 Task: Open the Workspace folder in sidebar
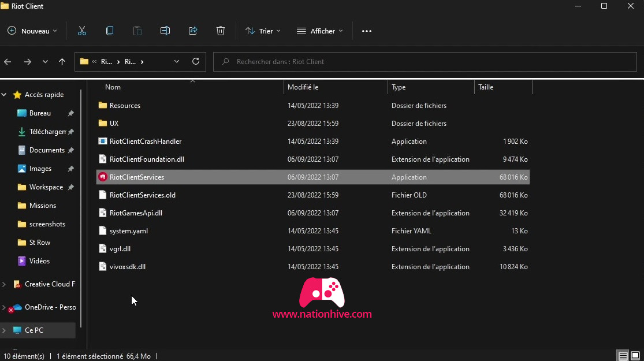[46, 187]
